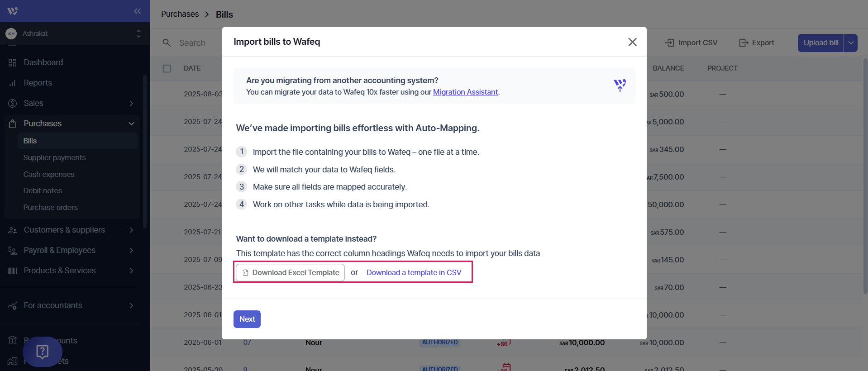Click the Wafeq logo icon
This screenshot has width=868, height=371.
13,11
